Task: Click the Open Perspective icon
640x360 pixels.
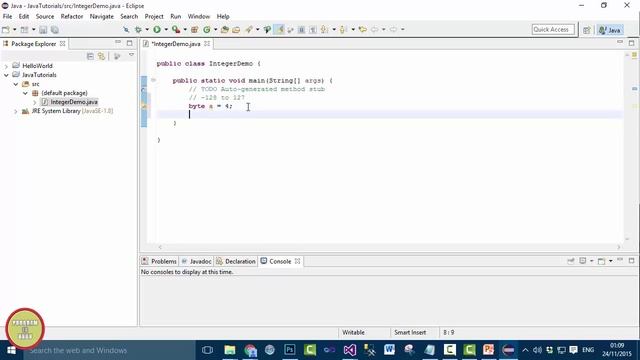Action: [587, 30]
